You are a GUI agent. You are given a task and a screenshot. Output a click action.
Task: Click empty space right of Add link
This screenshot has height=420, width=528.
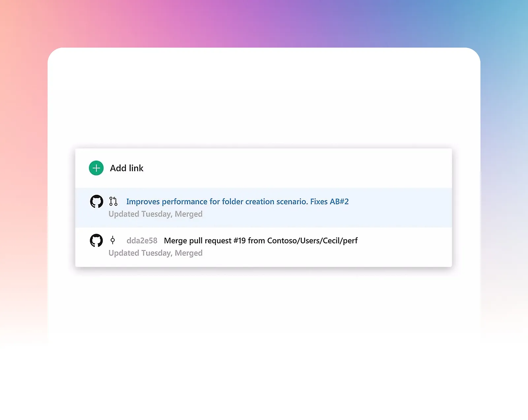pos(297,168)
